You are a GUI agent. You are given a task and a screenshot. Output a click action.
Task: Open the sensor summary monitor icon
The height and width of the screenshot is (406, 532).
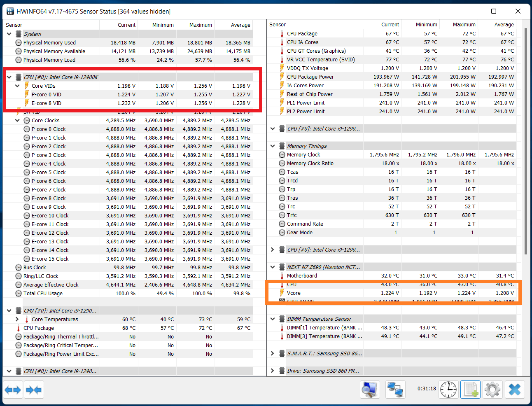[x=369, y=390]
